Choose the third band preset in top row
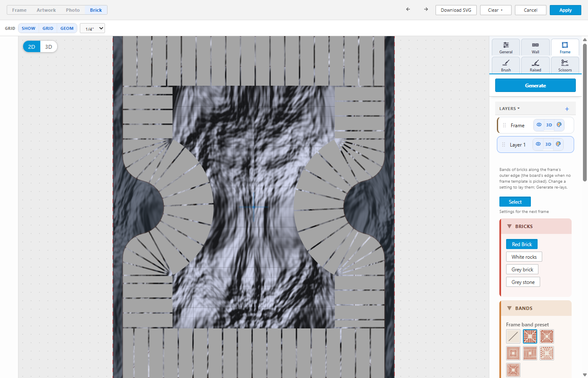This screenshot has width=588, height=378. [547, 336]
